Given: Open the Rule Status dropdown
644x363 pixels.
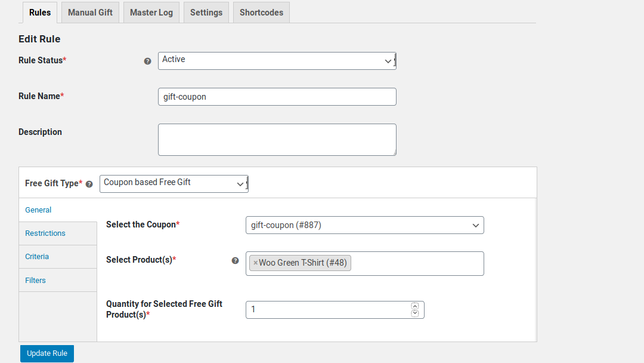Looking at the screenshot, I should [x=277, y=60].
